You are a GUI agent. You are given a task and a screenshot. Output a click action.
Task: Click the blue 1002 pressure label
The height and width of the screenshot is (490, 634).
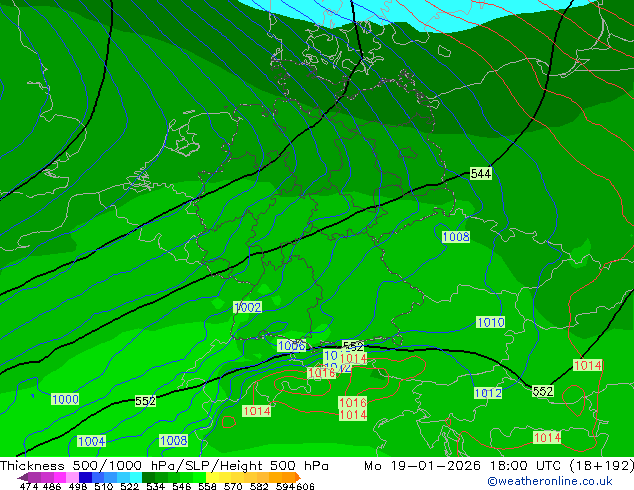247,307
